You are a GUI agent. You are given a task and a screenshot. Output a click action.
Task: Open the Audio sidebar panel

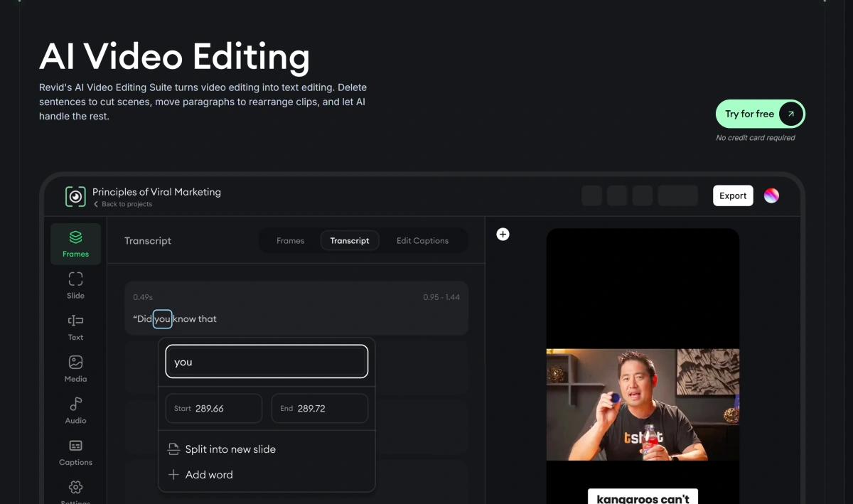coord(75,410)
